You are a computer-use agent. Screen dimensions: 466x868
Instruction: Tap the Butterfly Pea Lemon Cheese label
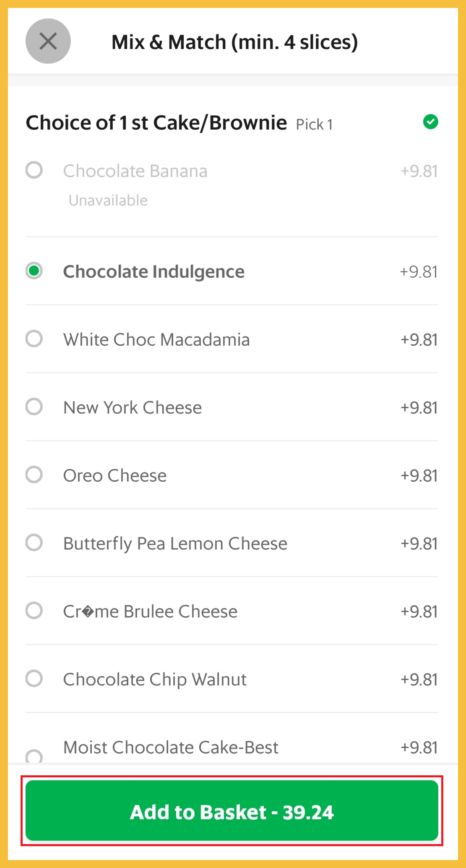(x=175, y=544)
